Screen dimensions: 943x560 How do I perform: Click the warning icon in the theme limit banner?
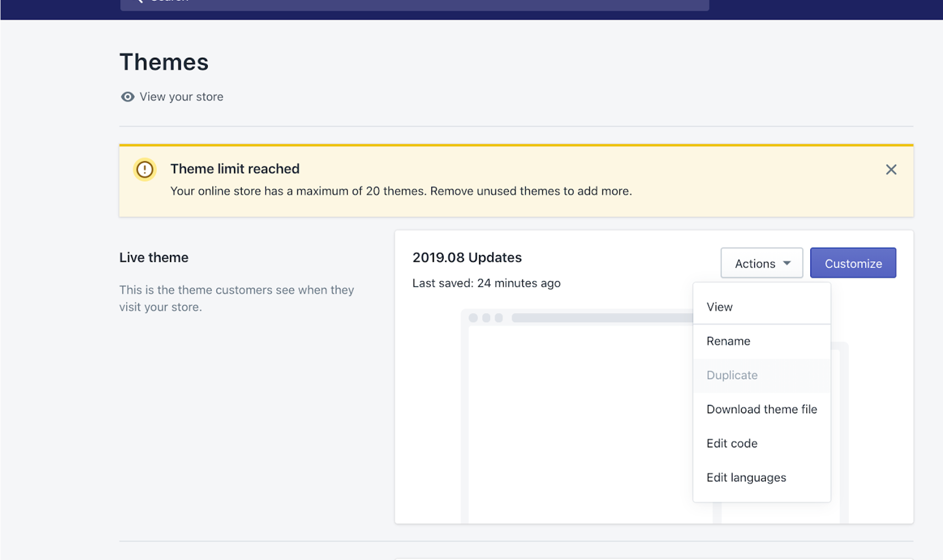pyautogui.click(x=145, y=169)
